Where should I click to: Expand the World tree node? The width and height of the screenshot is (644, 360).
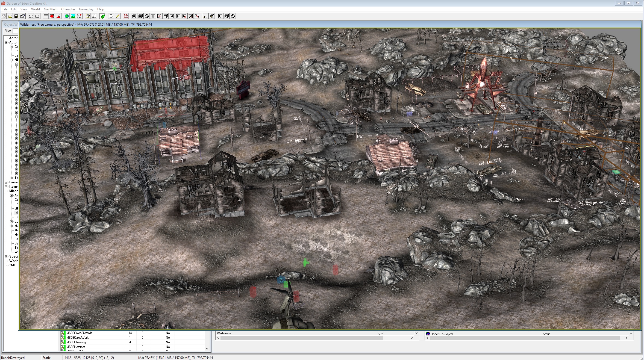pos(6,261)
